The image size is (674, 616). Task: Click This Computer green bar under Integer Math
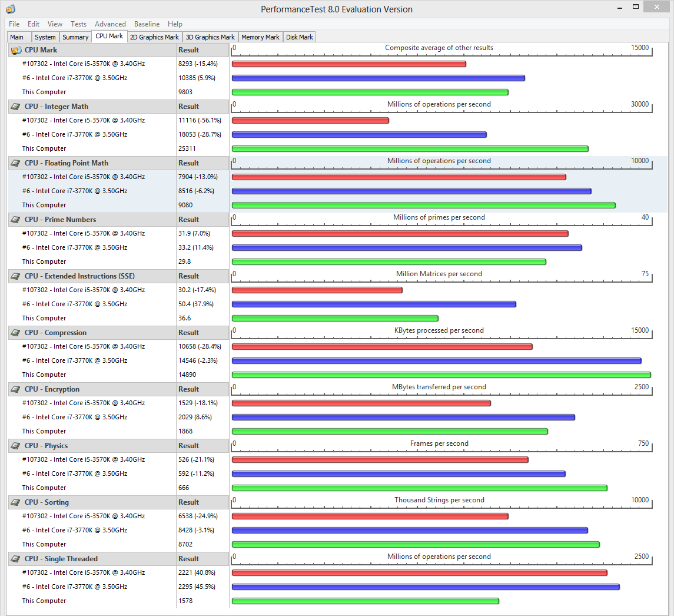[x=410, y=149]
